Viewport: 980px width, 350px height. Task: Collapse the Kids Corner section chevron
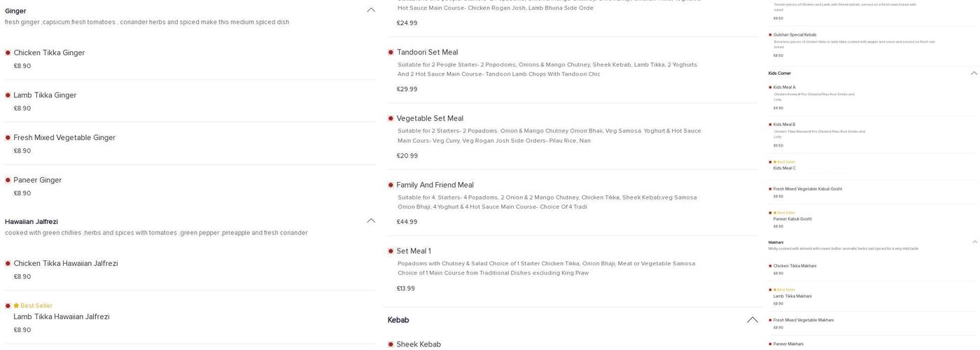point(974,73)
